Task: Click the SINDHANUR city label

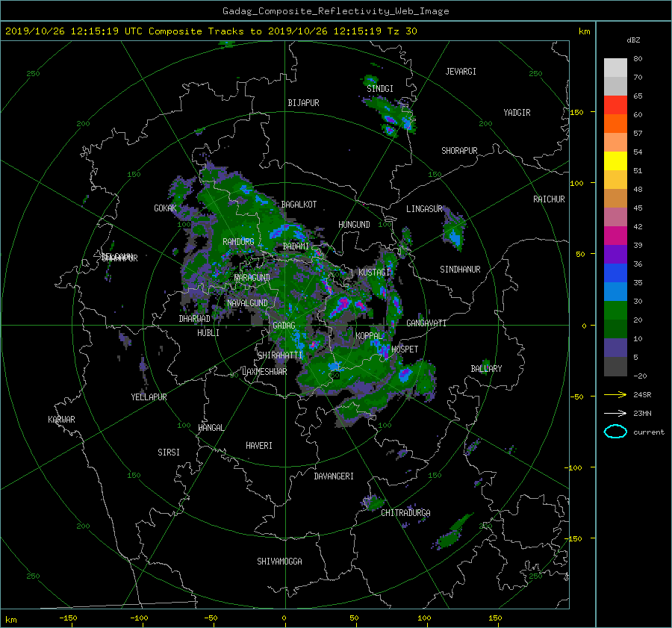Action: coord(460,270)
